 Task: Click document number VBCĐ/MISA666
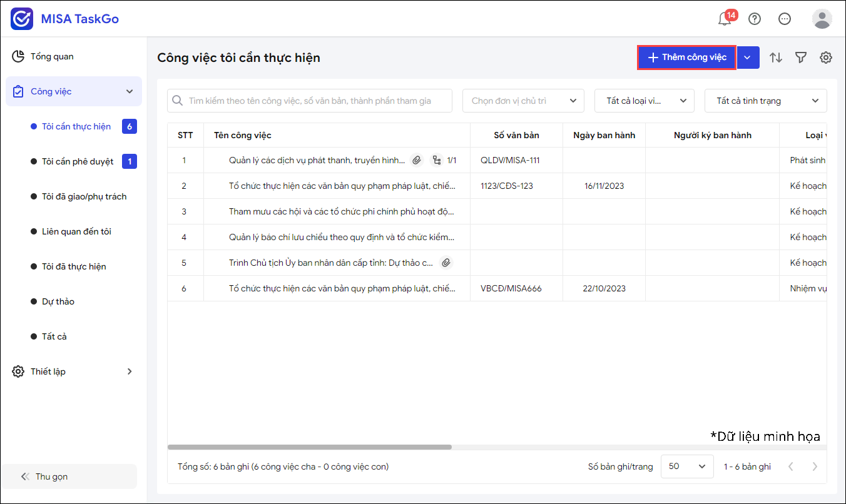(x=511, y=288)
